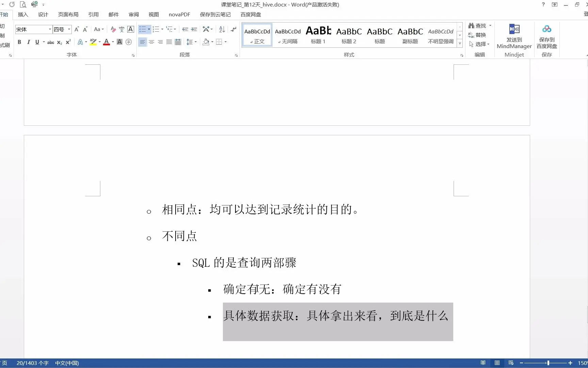This screenshot has height=368, width=588.
Task: Toggle strikethrough formatting
Action: click(50, 42)
